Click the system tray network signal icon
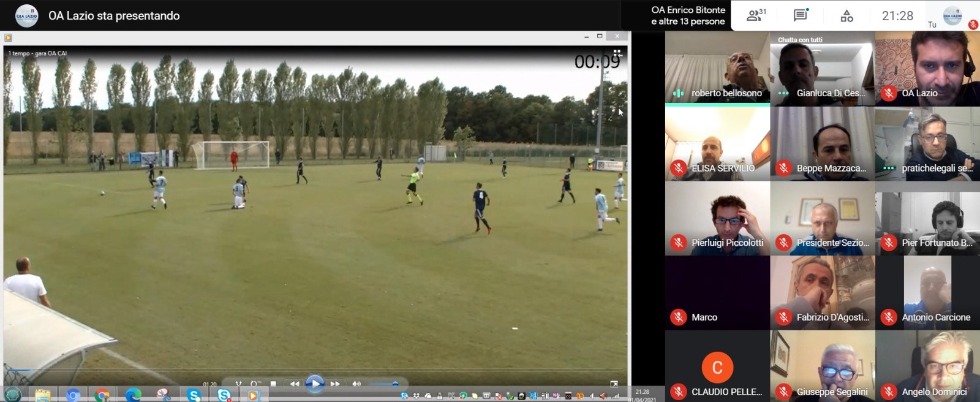980x402 pixels. [616, 396]
